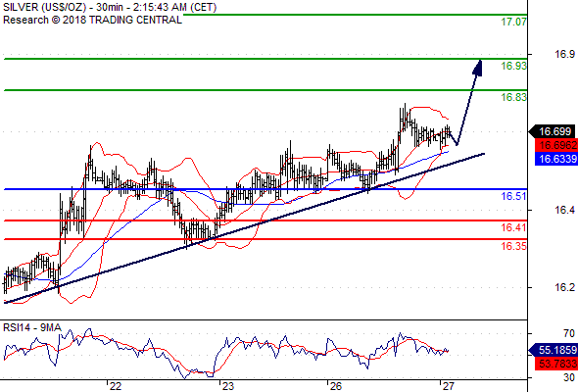578x392 pixels.
Task: Click the 17.07 resistance level label
Action: (x=513, y=22)
